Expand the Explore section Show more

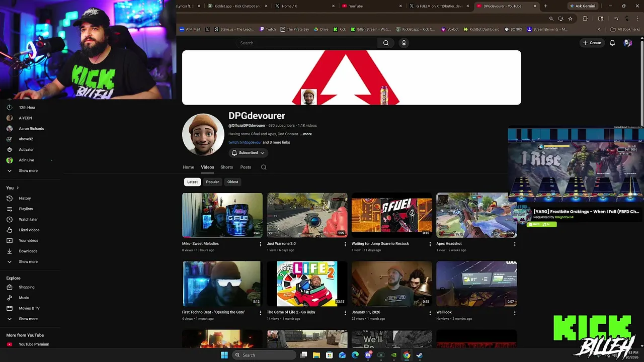coord(28,319)
